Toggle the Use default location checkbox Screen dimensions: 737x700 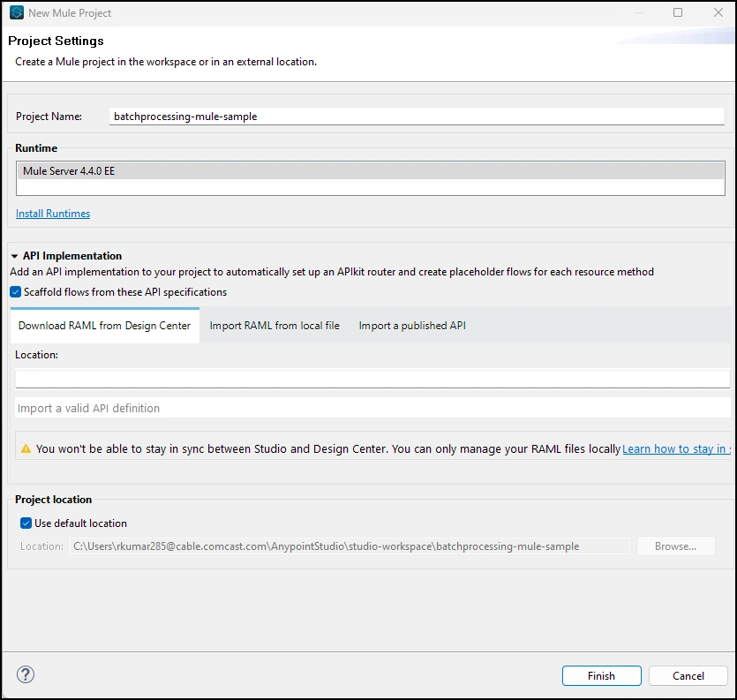(26, 523)
